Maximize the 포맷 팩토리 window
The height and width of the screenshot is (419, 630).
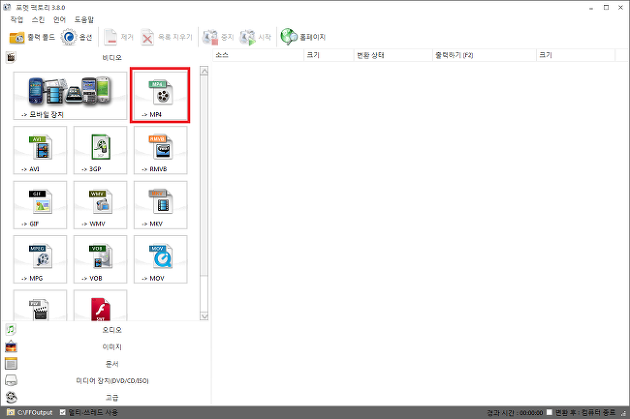606,8
